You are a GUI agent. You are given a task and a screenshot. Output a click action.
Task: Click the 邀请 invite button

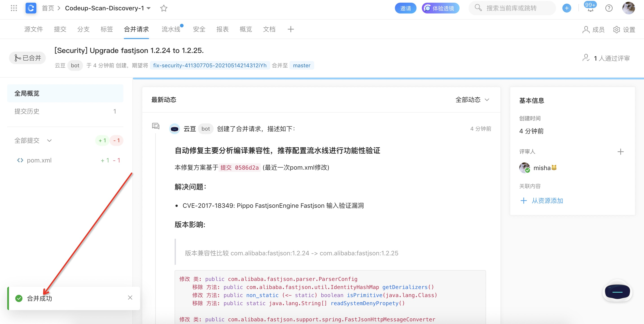click(405, 8)
